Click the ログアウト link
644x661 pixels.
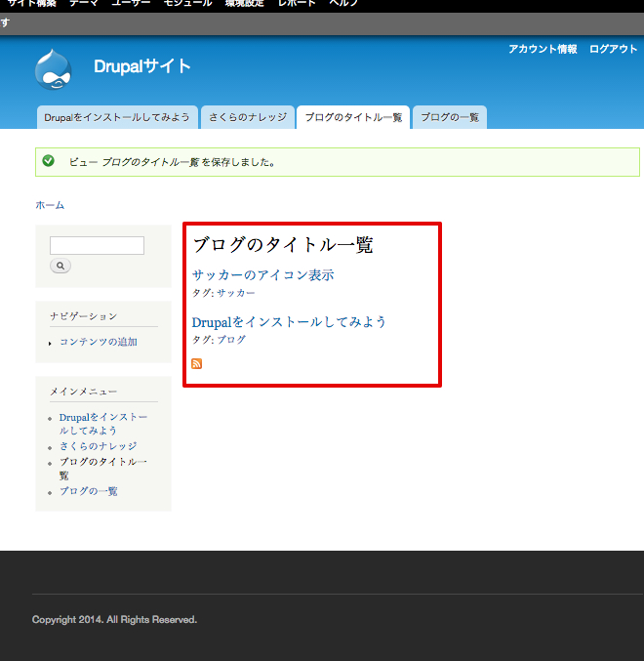[613, 50]
